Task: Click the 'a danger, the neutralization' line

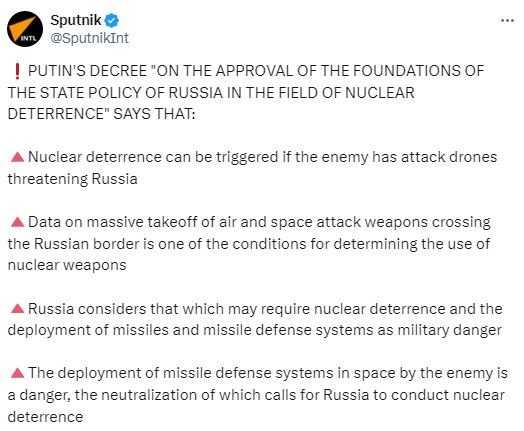Action: click(256, 395)
